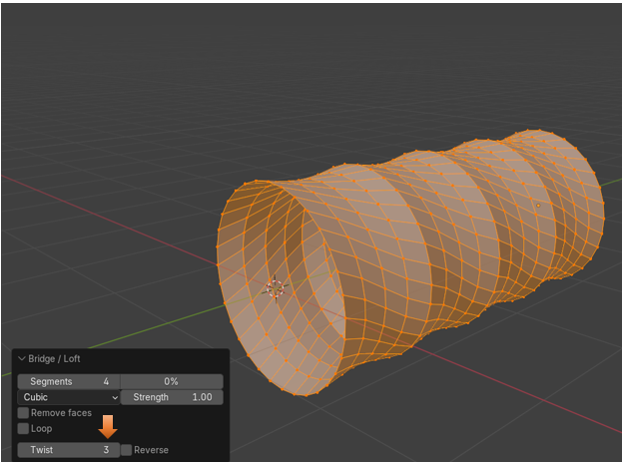Click the Bridge / Loft panel title
Image resolution: width=622 pixels, height=462 pixels.
59,359
